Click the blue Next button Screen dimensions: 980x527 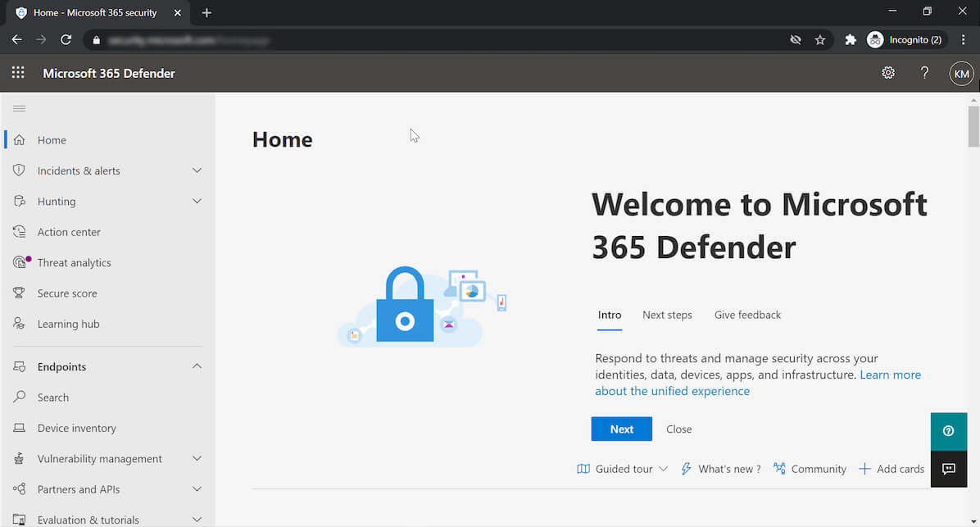(621, 429)
